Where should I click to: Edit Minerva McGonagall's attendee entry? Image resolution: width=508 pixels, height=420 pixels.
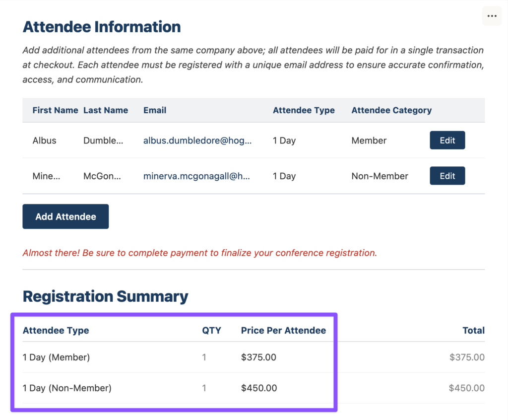coord(446,176)
